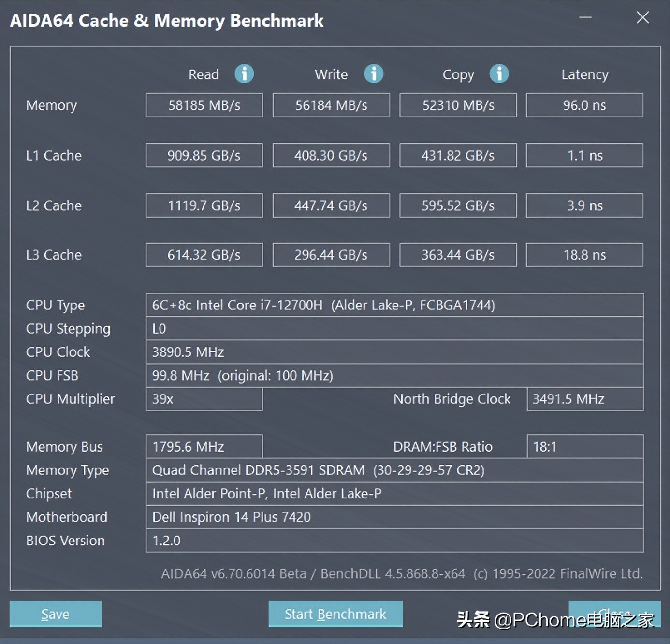
Task: Select the Memory Write value 56184 MB/s
Action: point(331,105)
